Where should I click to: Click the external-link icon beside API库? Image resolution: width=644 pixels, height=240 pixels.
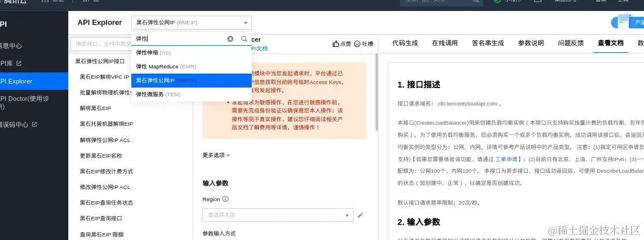[19, 63]
